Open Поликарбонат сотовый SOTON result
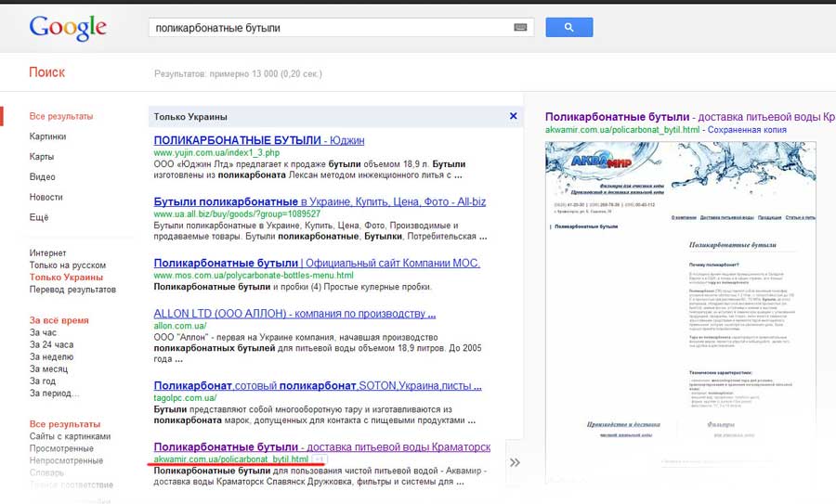 click(x=318, y=385)
